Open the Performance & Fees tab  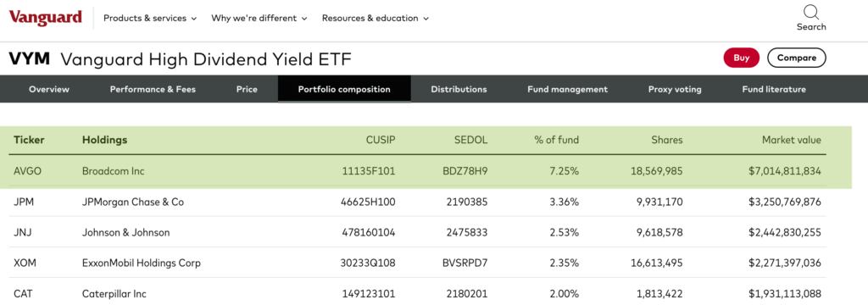153,89
